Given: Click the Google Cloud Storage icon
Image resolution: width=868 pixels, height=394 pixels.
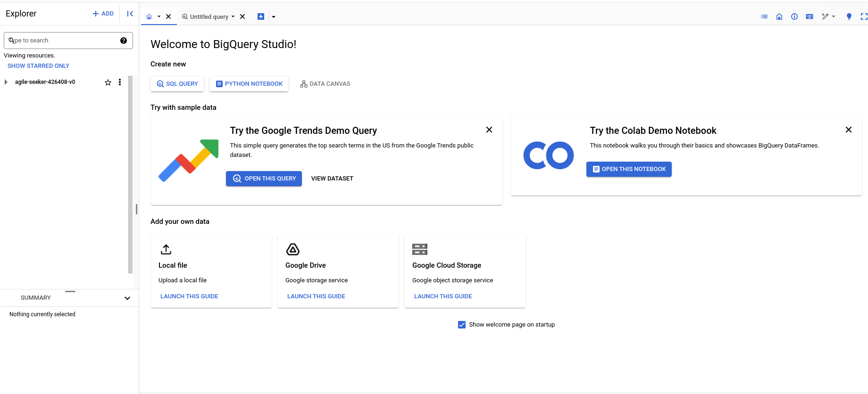Looking at the screenshot, I should tap(420, 249).
